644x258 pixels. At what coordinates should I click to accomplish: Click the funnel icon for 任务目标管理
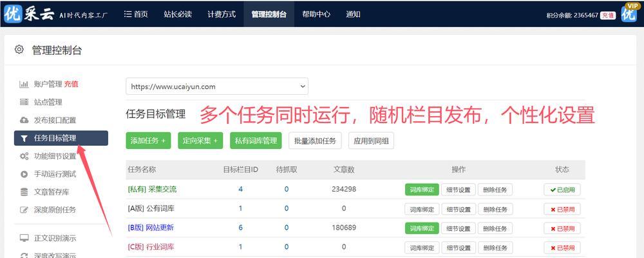pyautogui.click(x=24, y=138)
